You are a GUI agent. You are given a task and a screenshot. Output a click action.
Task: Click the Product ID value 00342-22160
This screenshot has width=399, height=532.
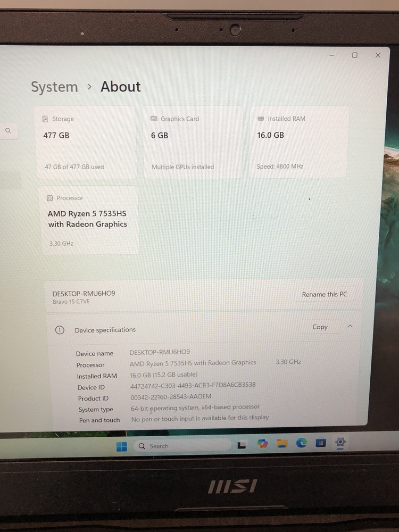point(171,397)
